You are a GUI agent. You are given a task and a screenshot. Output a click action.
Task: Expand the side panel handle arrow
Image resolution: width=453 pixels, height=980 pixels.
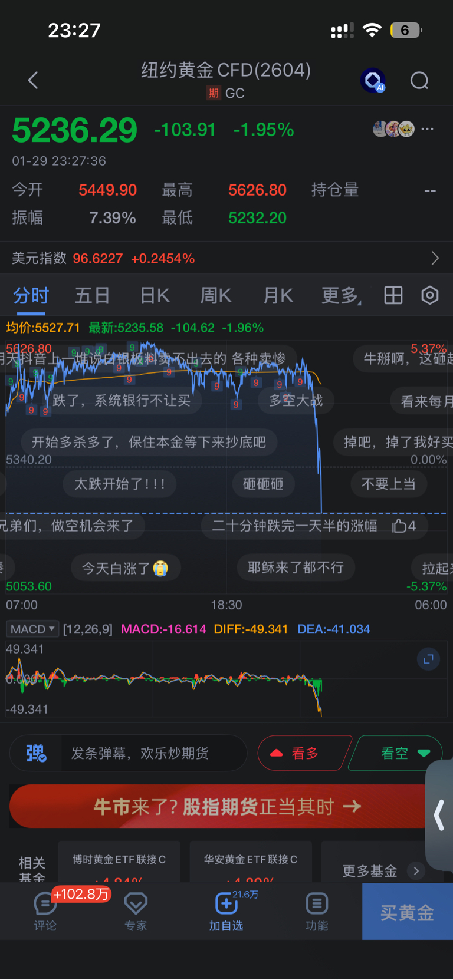click(x=439, y=815)
